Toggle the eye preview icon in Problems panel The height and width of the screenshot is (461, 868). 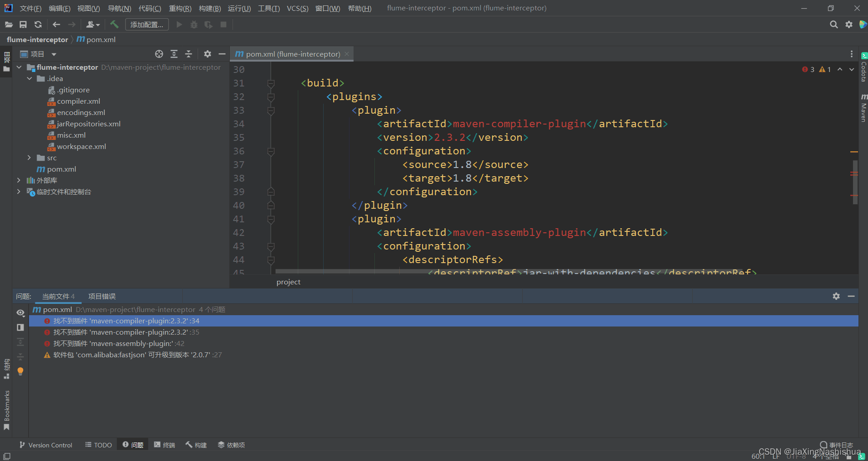pyautogui.click(x=20, y=313)
